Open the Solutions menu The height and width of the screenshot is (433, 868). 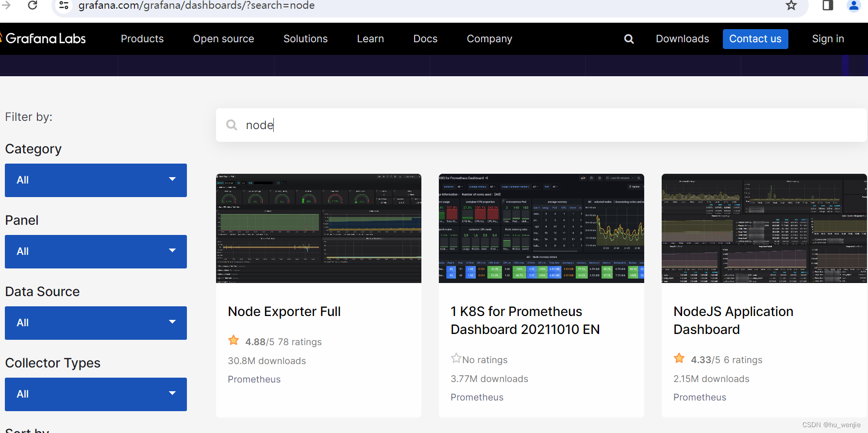coord(305,39)
